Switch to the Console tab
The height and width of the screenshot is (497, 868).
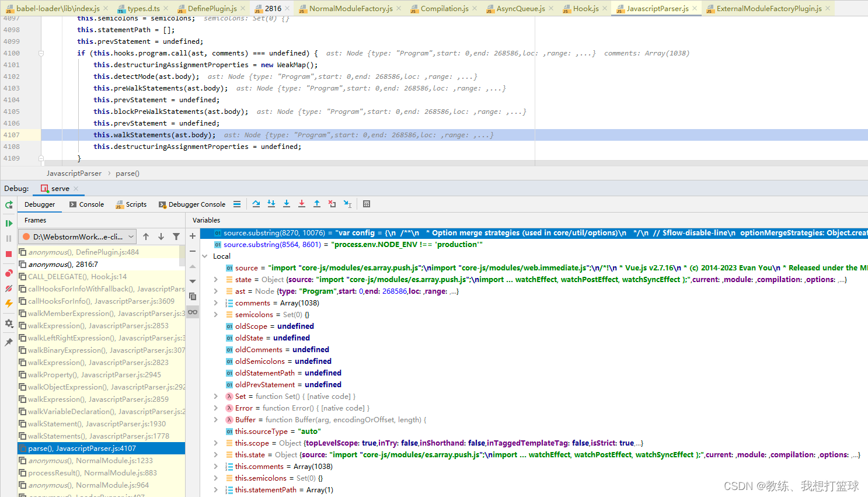coord(86,204)
